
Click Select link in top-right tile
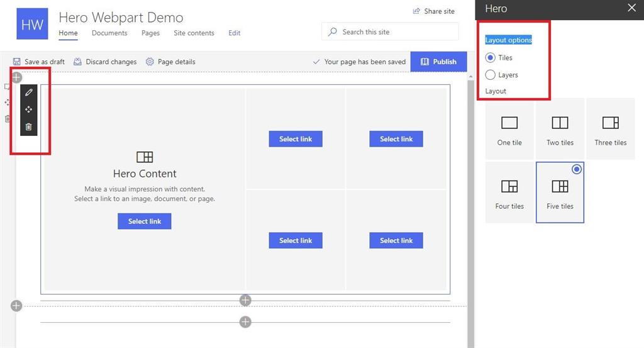pos(396,139)
